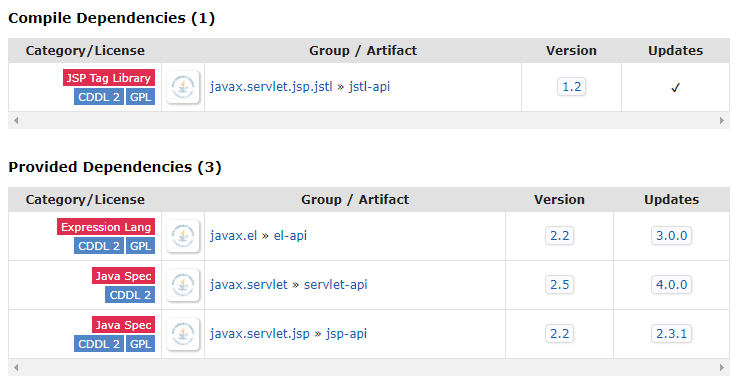Click the jstl-api artifact Java icon
737x383 pixels.
pyautogui.click(x=183, y=87)
